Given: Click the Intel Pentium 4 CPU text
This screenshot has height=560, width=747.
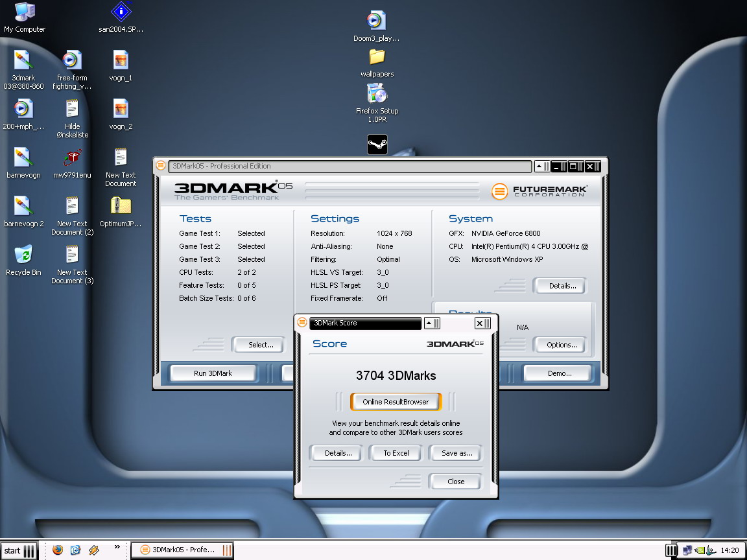Looking at the screenshot, I should pos(529,246).
